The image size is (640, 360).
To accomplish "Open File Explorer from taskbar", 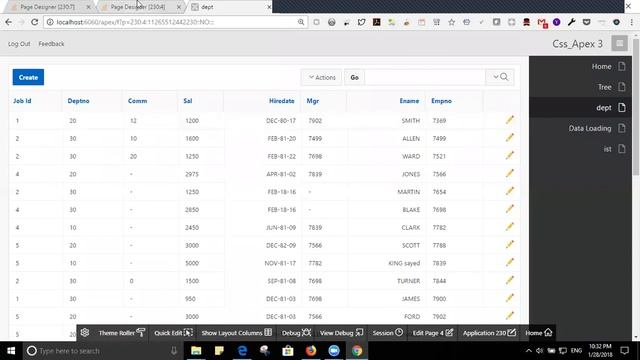I will point(196,351).
